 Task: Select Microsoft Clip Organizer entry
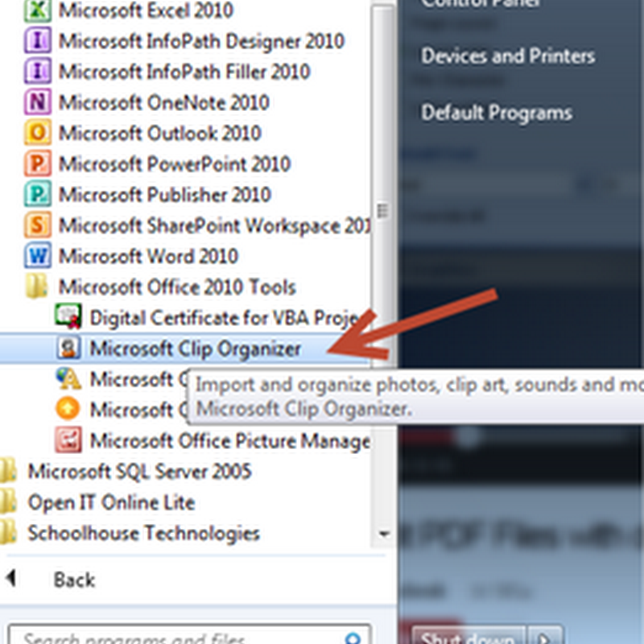[x=185, y=349]
